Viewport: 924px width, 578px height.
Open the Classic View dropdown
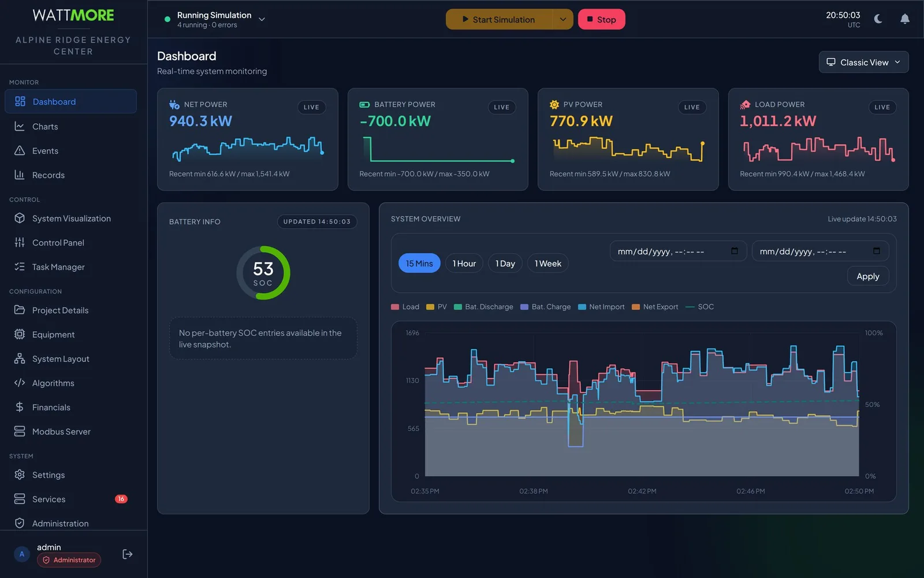(863, 62)
